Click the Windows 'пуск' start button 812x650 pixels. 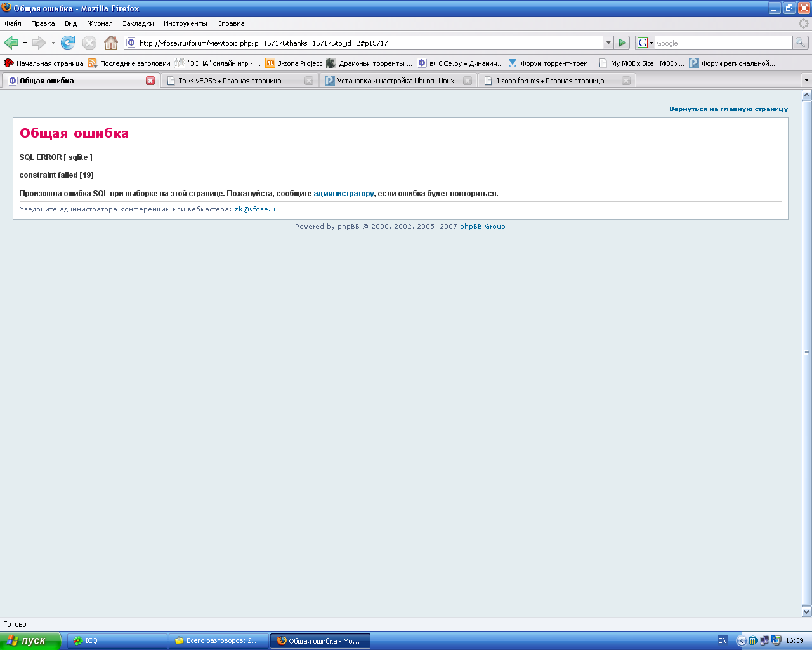(30, 641)
